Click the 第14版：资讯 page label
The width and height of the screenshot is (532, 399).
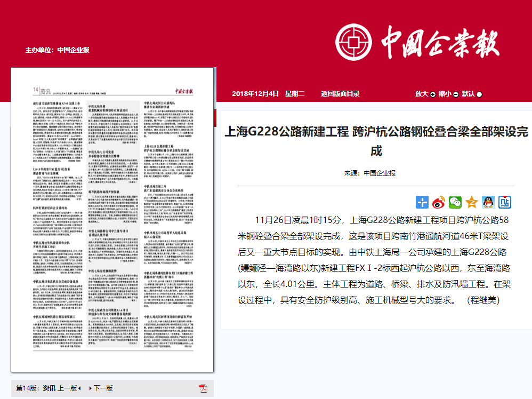tap(36, 388)
